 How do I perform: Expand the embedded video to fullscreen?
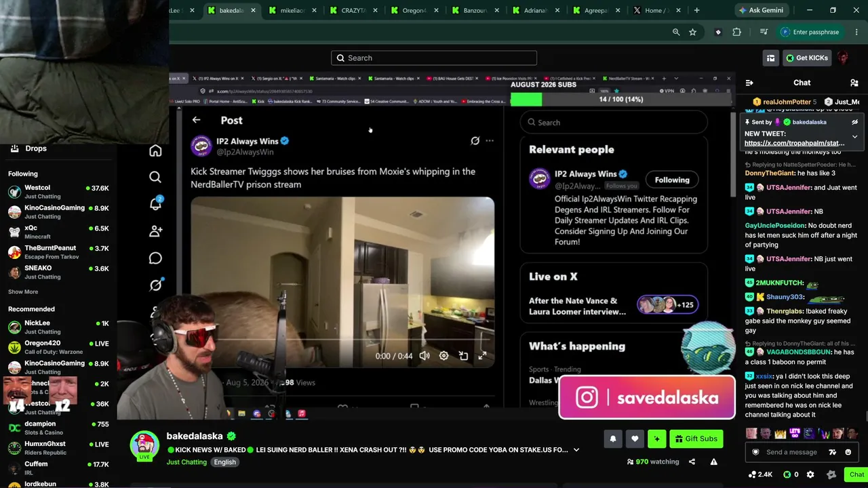pyautogui.click(x=482, y=356)
